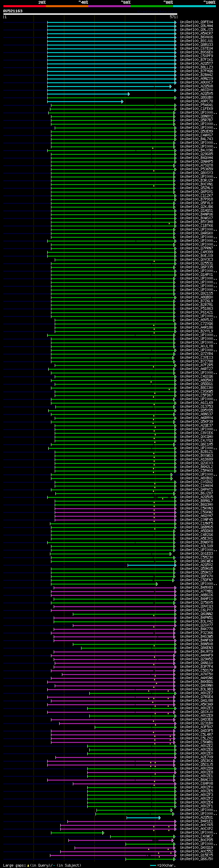The image size is (219, 868).
Task: Select hit label UniRef100_B4R1E1
Action: click(196, 821)
